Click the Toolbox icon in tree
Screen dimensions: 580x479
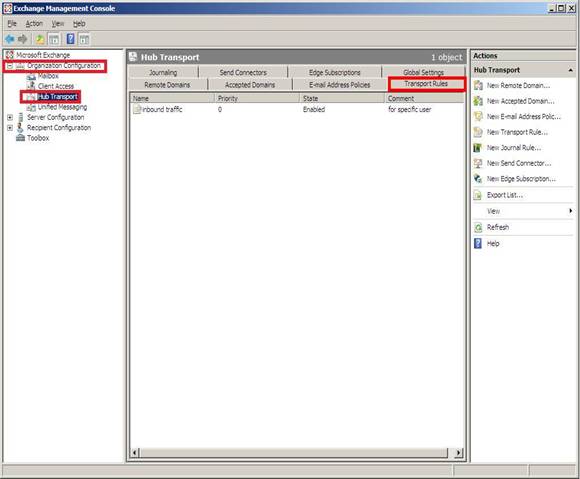(x=20, y=138)
